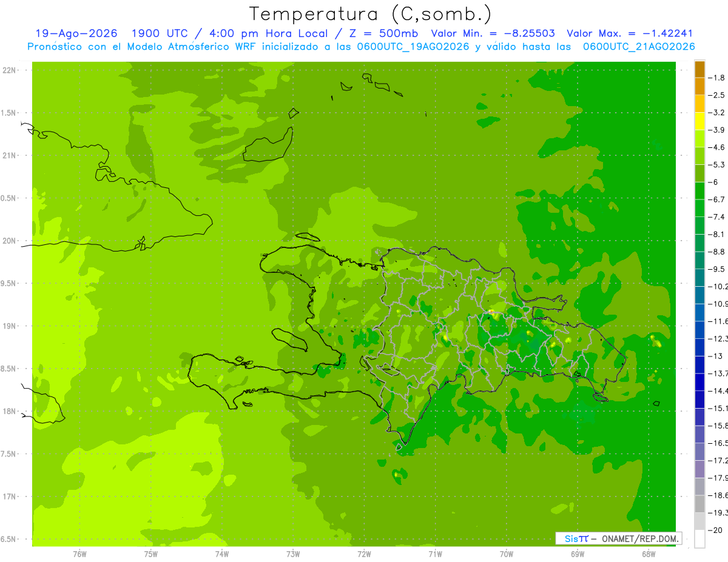The height and width of the screenshot is (562, 728).
Task: Click the '21N' latitude label
Action: pyautogui.click(x=9, y=156)
